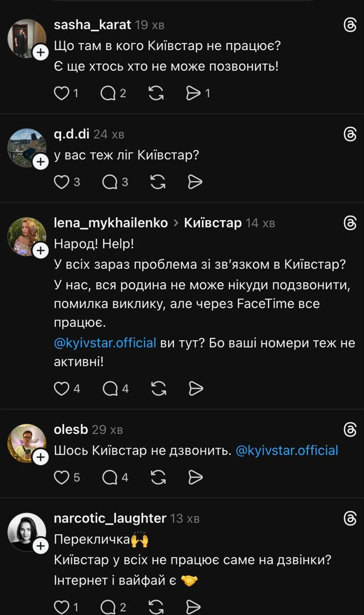The image size is (364, 615).
Task: Repost narcotic_laughter's Перекличка post
Action: (x=156, y=607)
